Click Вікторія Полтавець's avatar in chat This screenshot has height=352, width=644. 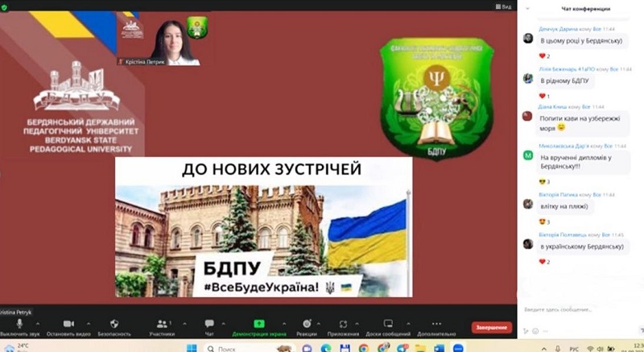tap(528, 244)
